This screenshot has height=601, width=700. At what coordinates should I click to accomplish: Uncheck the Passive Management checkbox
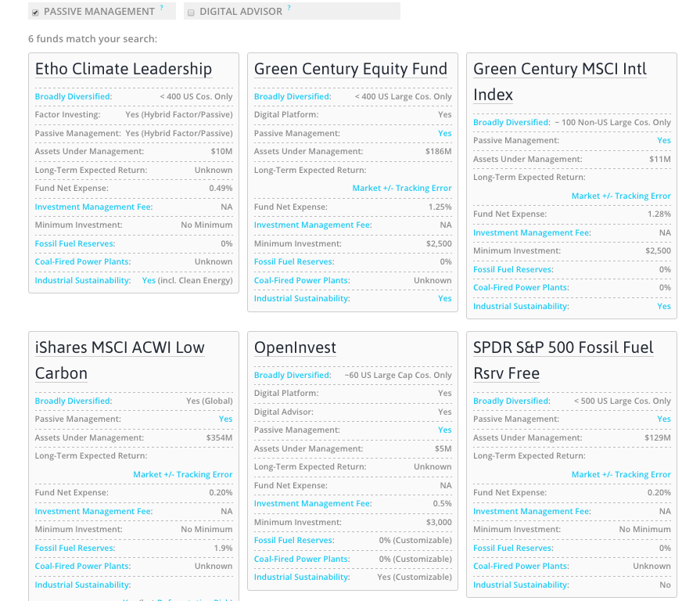point(35,13)
